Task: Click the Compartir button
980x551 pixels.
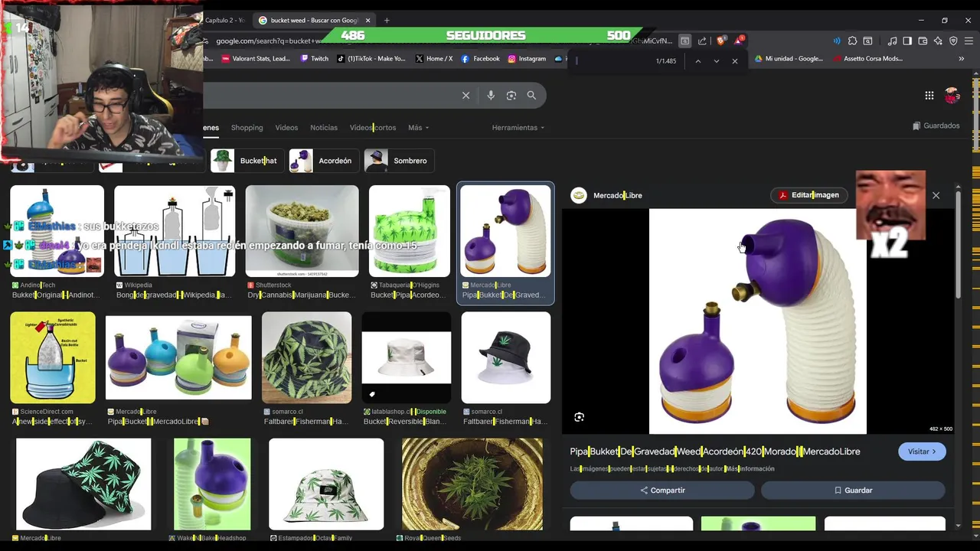Action: [662, 490]
